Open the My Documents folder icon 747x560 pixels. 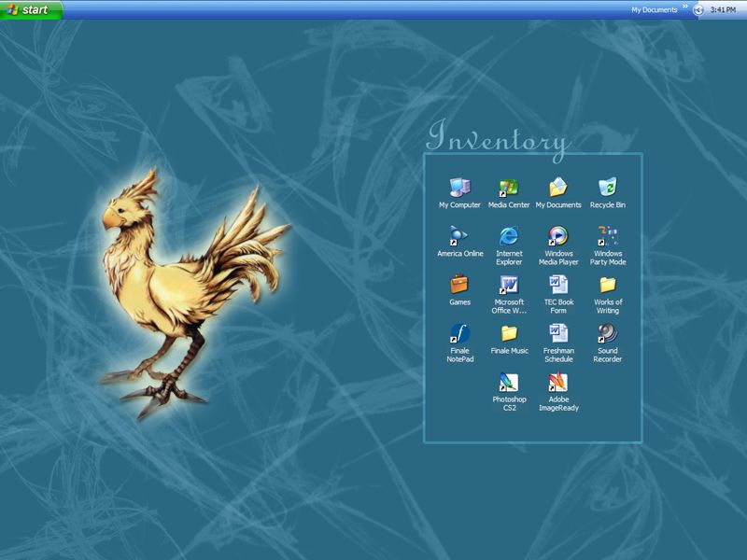pyautogui.click(x=558, y=193)
